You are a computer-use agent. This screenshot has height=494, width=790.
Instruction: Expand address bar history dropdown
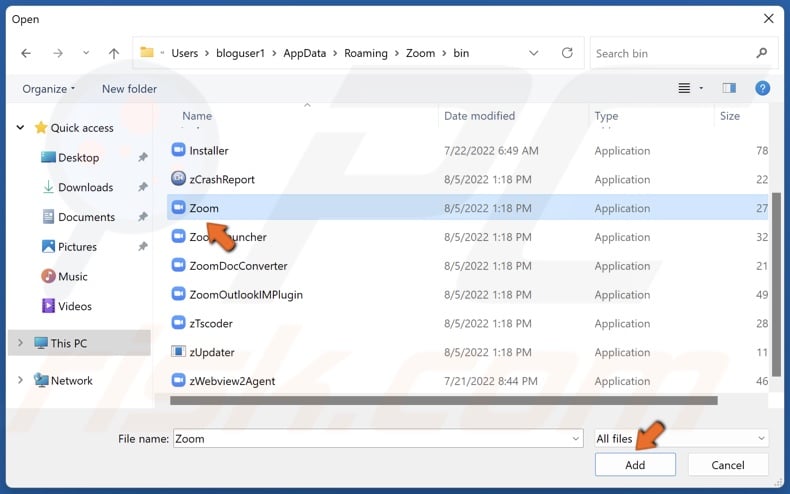[x=534, y=53]
